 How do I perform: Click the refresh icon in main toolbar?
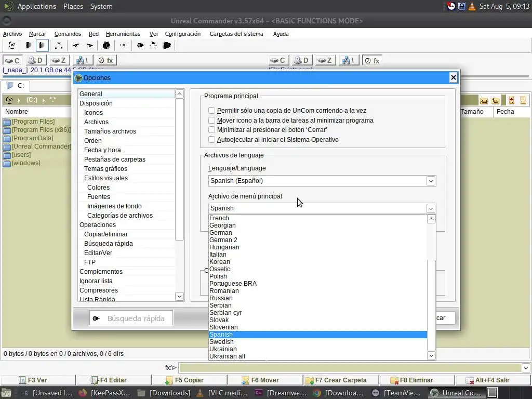[x=12, y=45]
